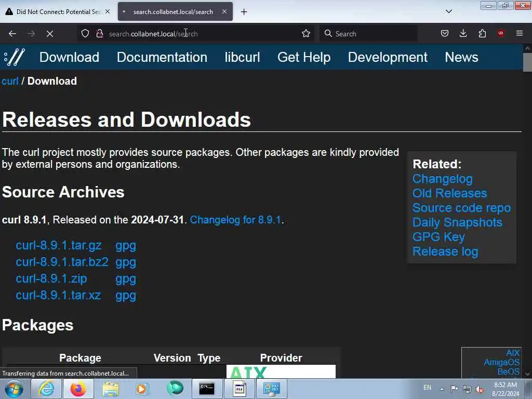Click the Provider column header
The height and width of the screenshot is (399, 532).
(281, 358)
